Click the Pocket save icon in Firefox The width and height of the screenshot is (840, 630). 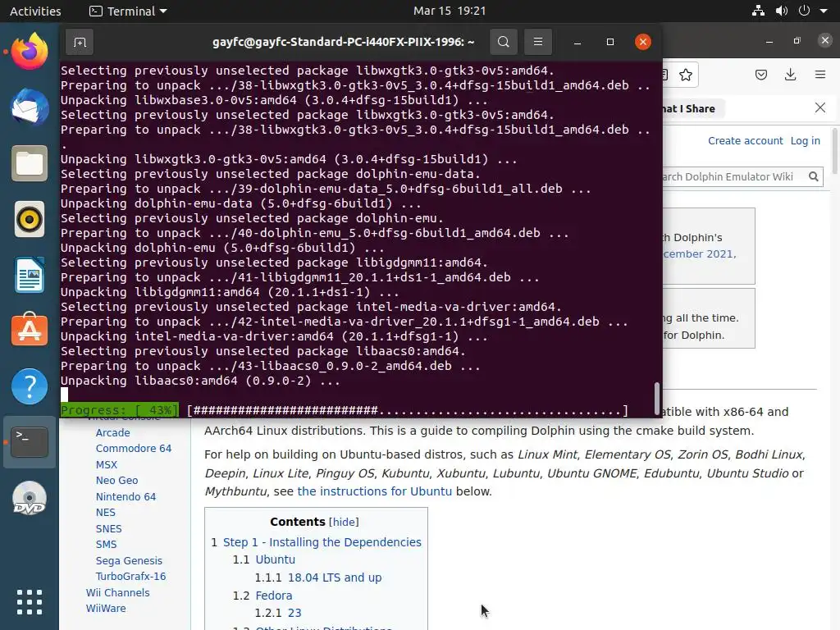(x=760, y=75)
